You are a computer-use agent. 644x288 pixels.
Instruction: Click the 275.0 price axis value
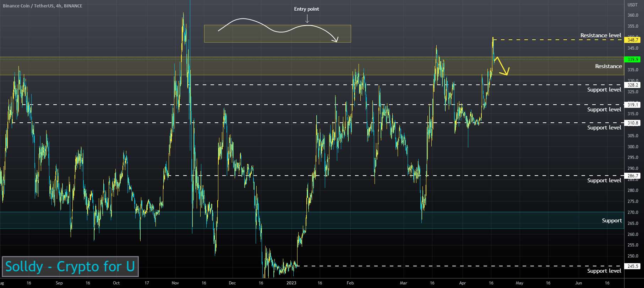click(633, 201)
